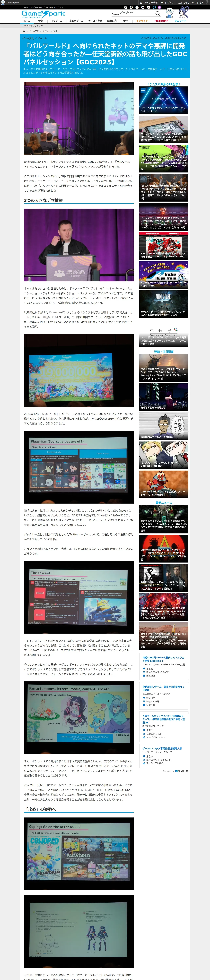Open the セール・無料 menu item
The height and width of the screenshot is (980, 210).
pos(95,21)
